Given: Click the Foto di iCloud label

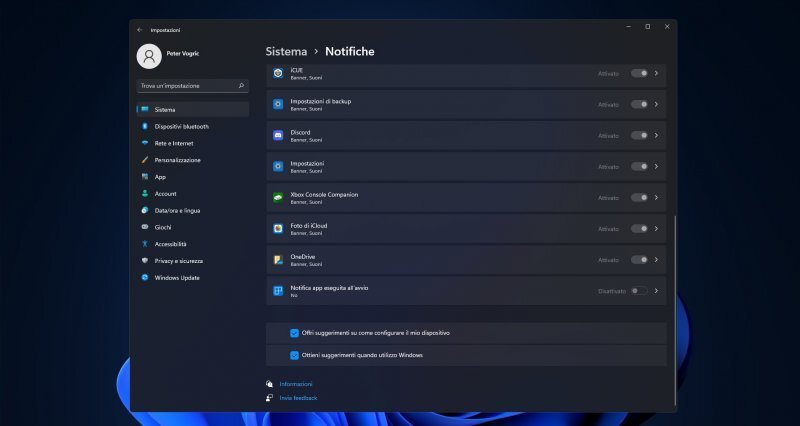Looking at the screenshot, I should 309,225.
